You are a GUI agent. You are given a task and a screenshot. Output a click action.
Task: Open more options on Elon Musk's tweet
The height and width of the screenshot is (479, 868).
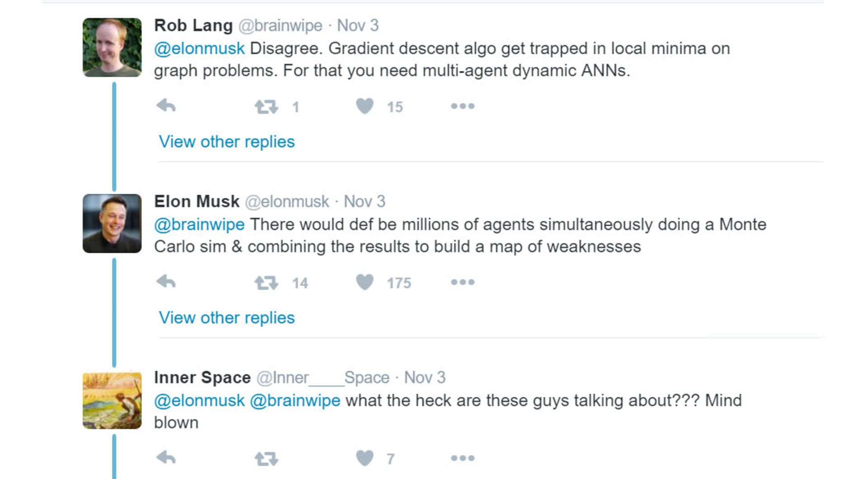pyautogui.click(x=462, y=282)
